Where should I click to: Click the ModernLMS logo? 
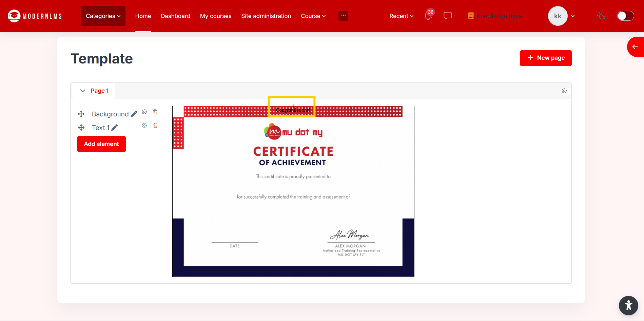(x=35, y=16)
